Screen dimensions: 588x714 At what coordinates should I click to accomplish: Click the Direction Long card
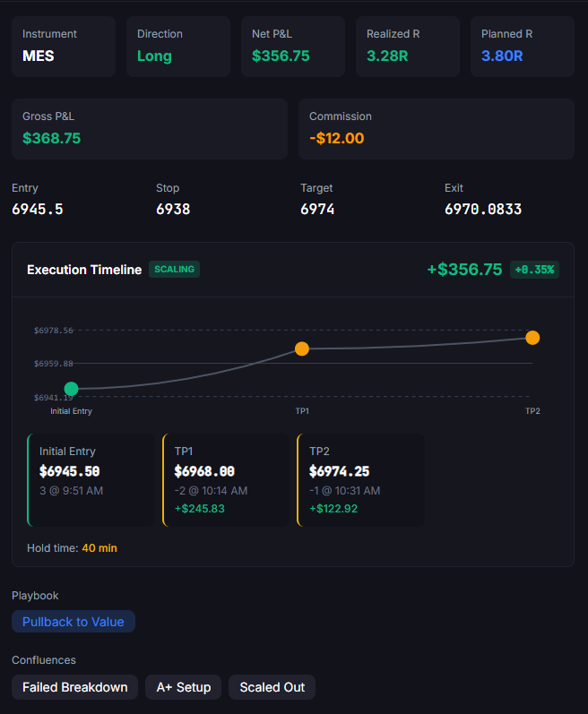point(178,47)
